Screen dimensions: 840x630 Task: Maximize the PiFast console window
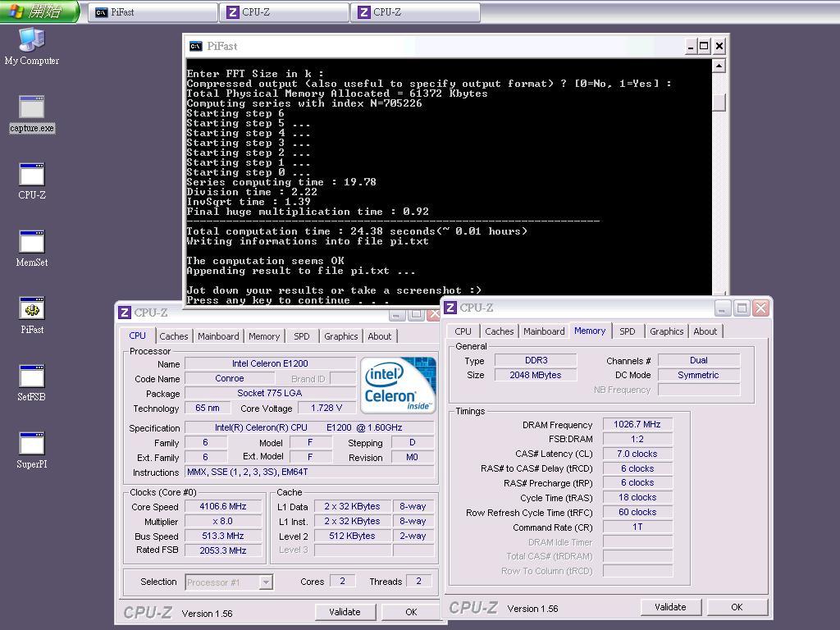click(705, 46)
